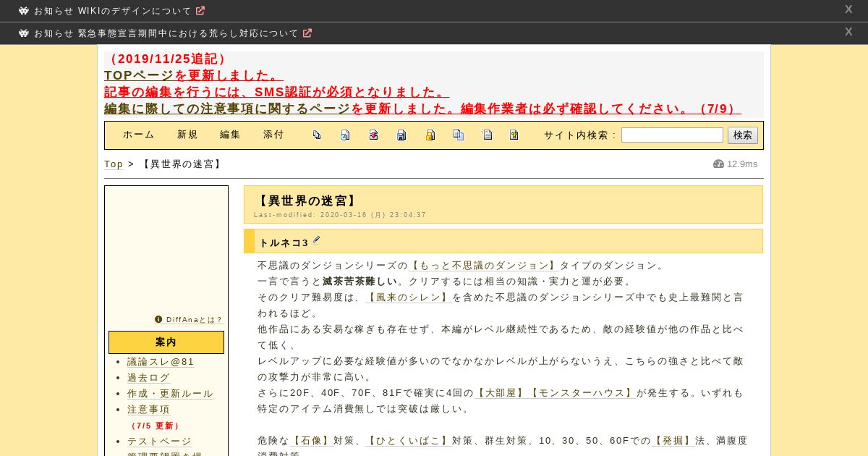Viewport: 868px width, 456px height.
Task: Follow the 【石像】 link
Action: pos(311,441)
